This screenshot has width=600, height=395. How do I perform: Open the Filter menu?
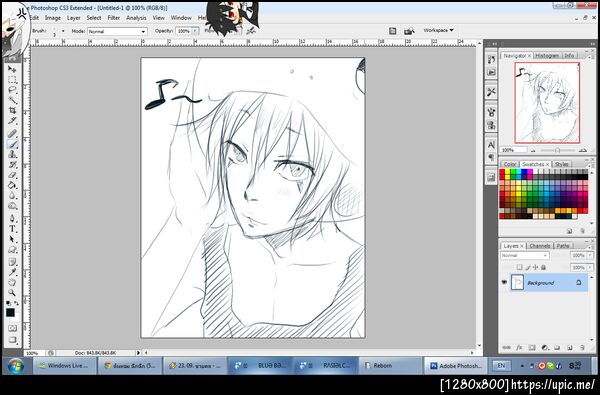click(x=114, y=18)
